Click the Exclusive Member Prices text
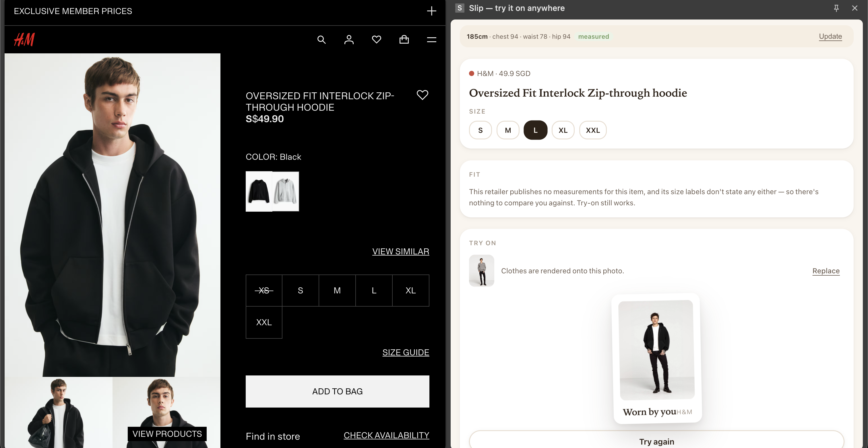868x448 pixels. pyautogui.click(x=73, y=11)
